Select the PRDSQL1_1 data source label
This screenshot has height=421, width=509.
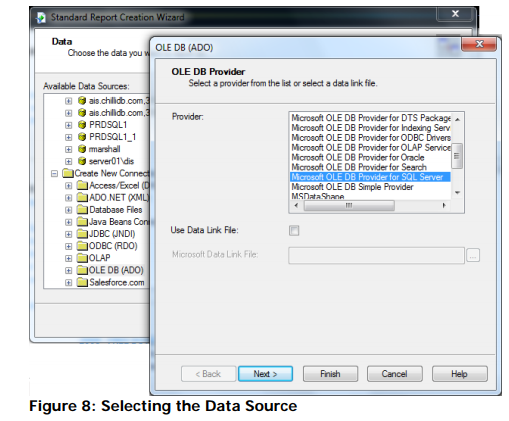click(x=112, y=137)
